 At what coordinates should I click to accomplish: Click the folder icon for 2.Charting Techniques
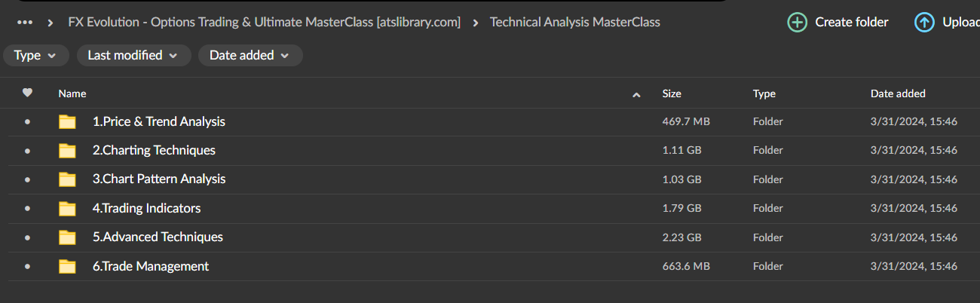pos(68,151)
